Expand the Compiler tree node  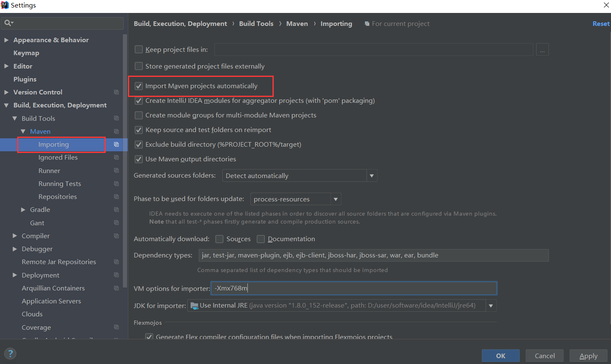click(15, 236)
